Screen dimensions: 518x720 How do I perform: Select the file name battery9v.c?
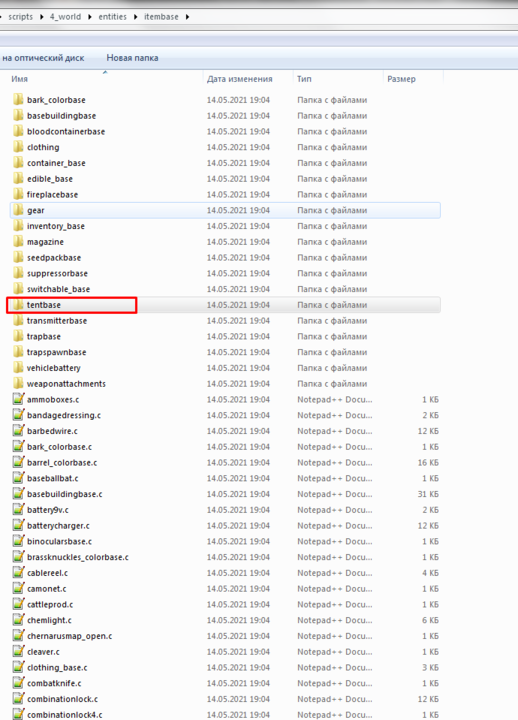pos(48,510)
